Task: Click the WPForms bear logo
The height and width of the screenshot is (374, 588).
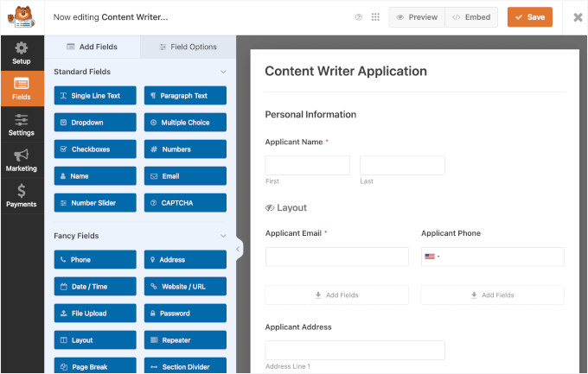Action: pos(22,17)
